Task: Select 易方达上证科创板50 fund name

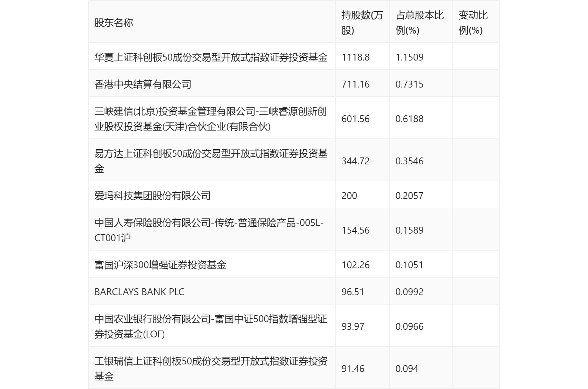Action: [211, 161]
